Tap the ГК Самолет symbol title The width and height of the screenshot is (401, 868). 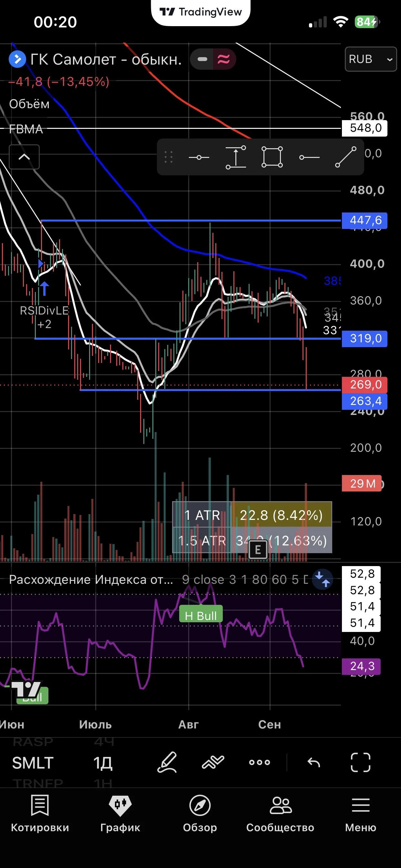point(106,59)
